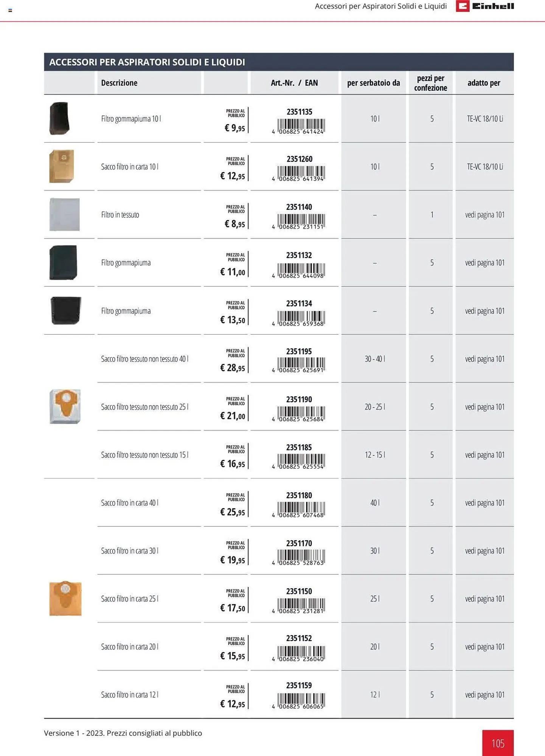Click the red page number 105 box
Screen dimensions: 545x756
tap(498, 743)
